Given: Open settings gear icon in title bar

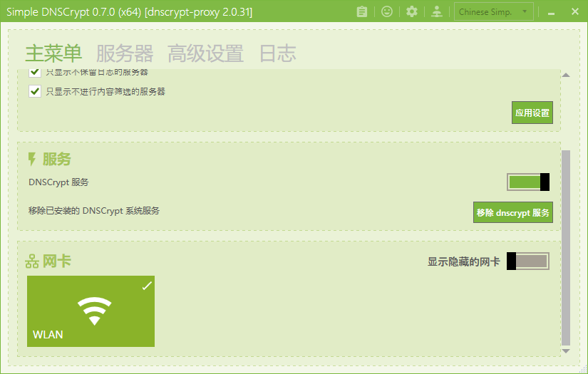Looking at the screenshot, I should 412,11.
